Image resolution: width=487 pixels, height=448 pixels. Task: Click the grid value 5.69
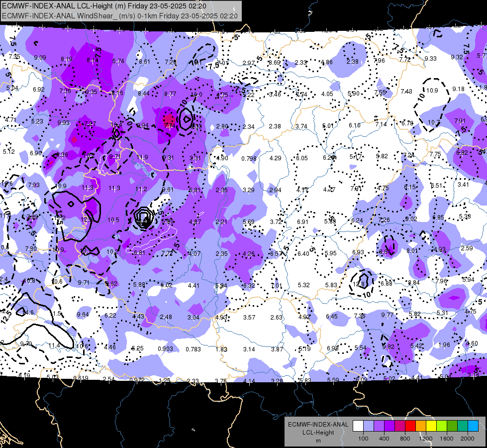(248, 222)
